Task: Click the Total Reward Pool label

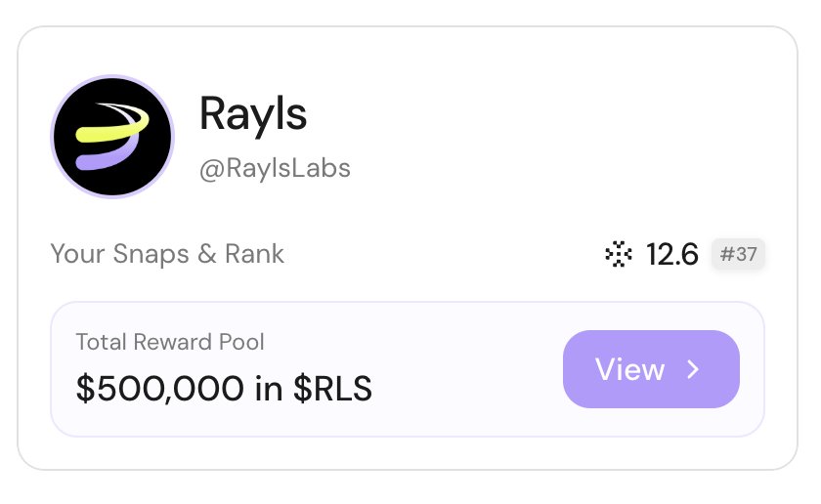Action: tap(170, 342)
